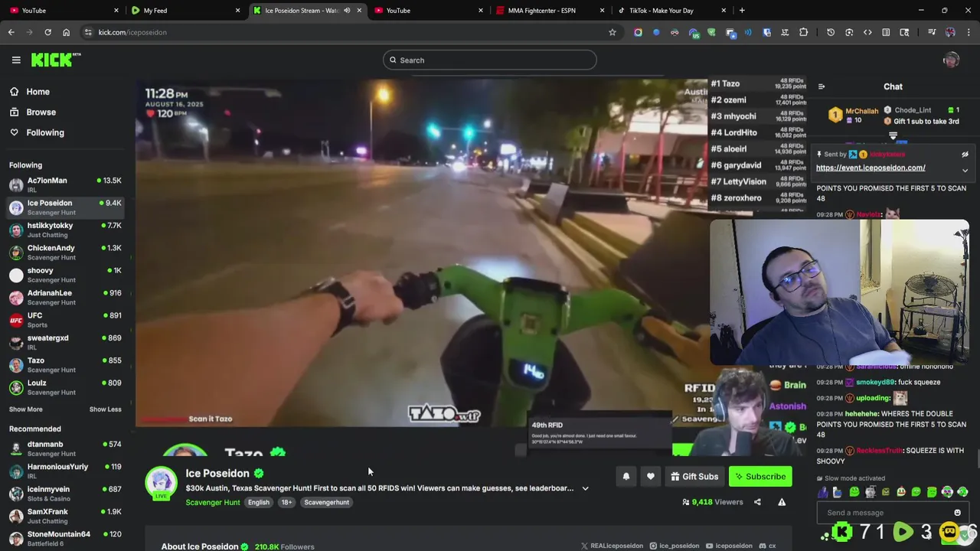Bookmark this page with star icon
Viewport: 980px width, 551px height.
pos(612,32)
